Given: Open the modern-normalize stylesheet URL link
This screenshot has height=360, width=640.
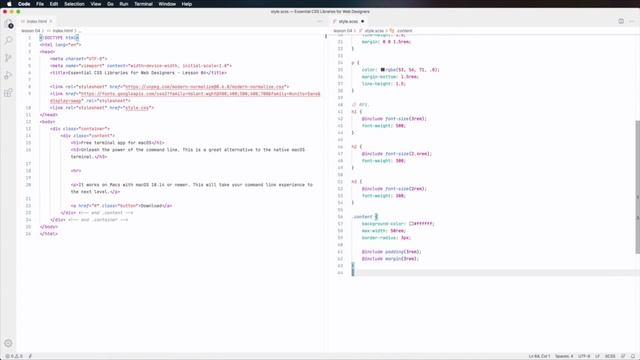Looking at the screenshot, I should click(204, 87).
